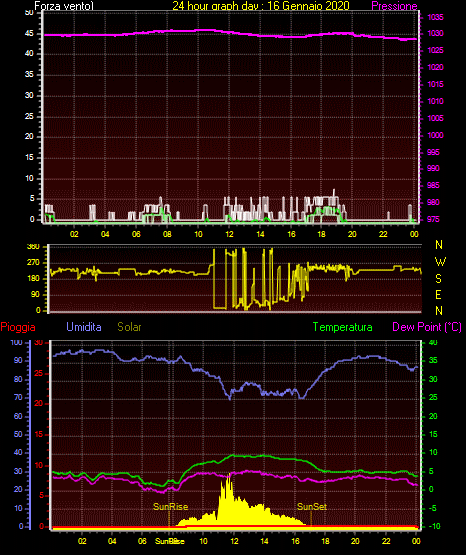Click green temperature axis value -5

(433, 508)
